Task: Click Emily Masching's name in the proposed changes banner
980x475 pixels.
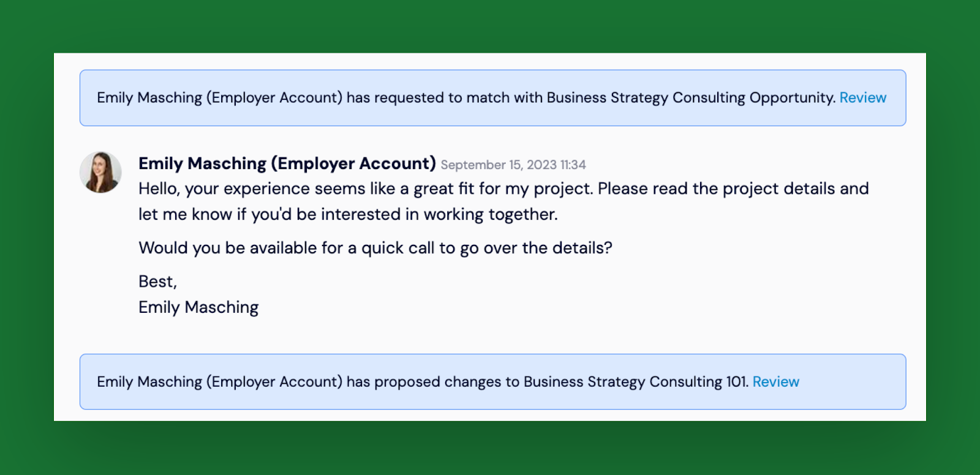Action: point(149,382)
